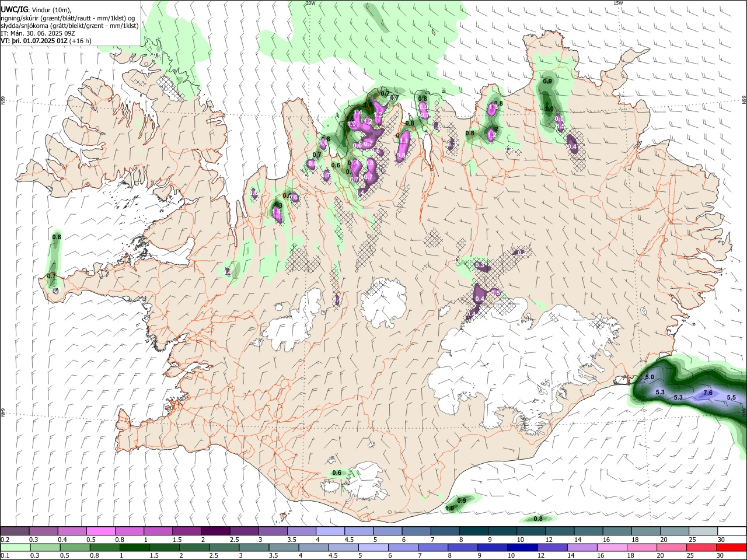The height and width of the screenshot is (560, 747).
Task: Click the 20W longitude label
Action: tap(310, 3)
